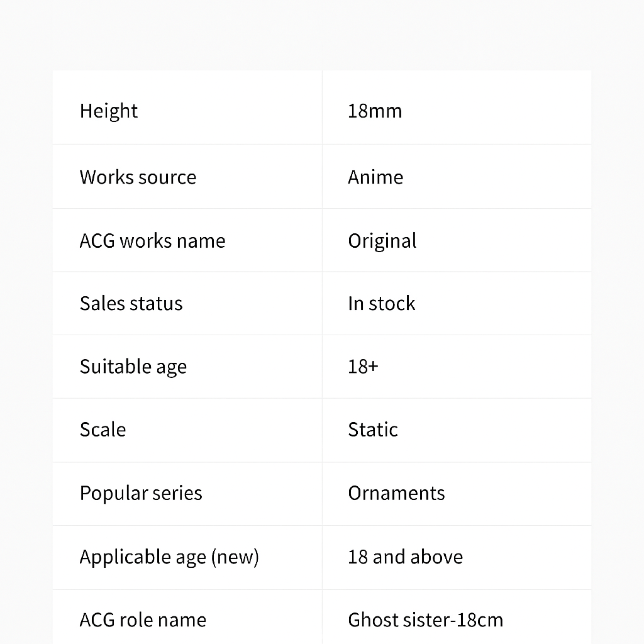Select the Ornaments value text
This screenshot has width=644, height=644.
[x=396, y=493]
